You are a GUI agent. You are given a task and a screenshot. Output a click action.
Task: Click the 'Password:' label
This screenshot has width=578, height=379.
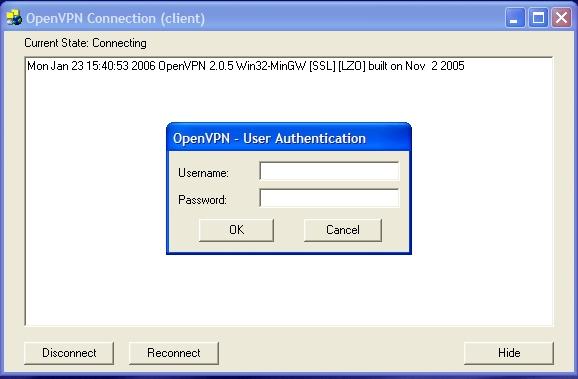coord(202,200)
